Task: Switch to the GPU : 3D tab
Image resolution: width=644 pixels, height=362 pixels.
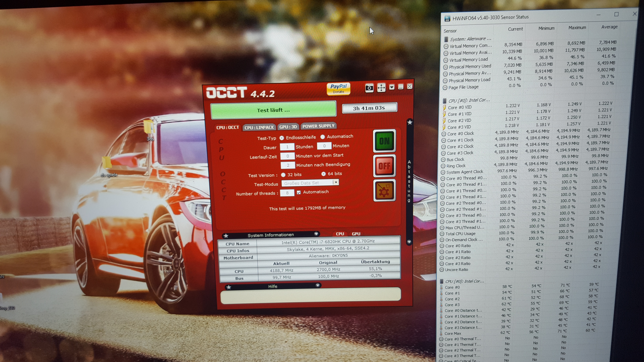Action: tap(288, 127)
